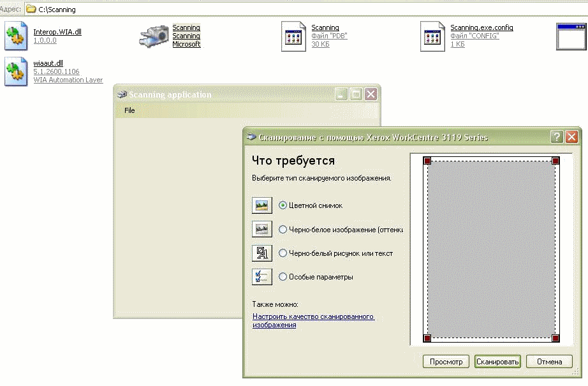The height and width of the screenshot is (386, 588).
Task: Click inside the gray scan preview area
Action: 491,249
